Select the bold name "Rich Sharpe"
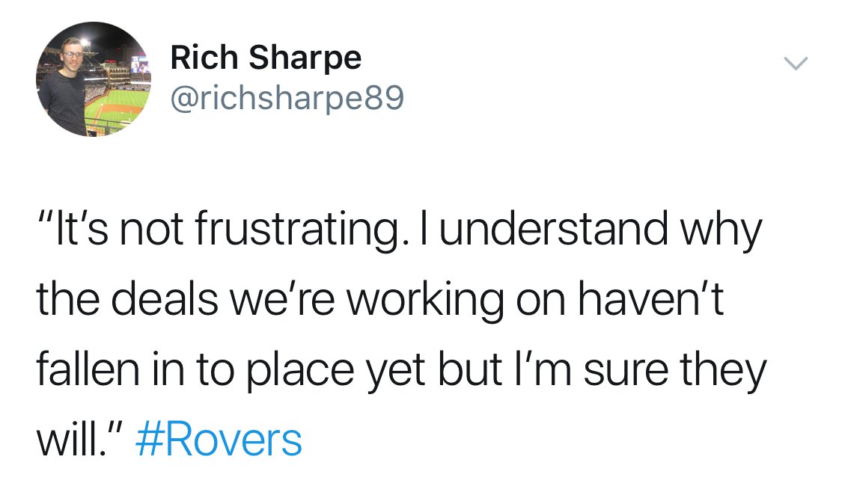 pos(266,58)
